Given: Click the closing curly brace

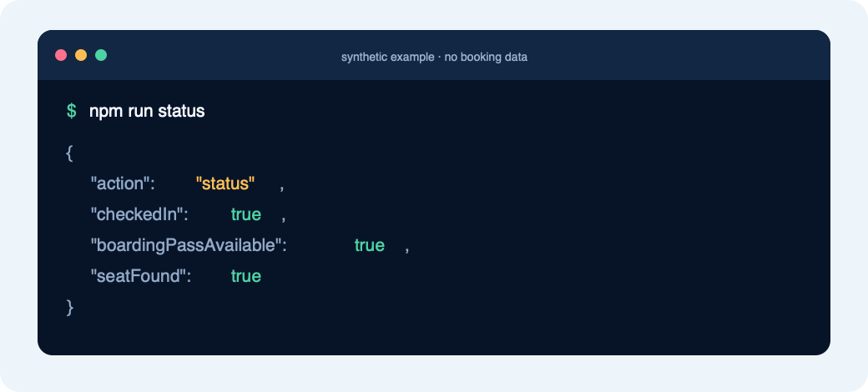Looking at the screenshot, I should pos(70,307).
